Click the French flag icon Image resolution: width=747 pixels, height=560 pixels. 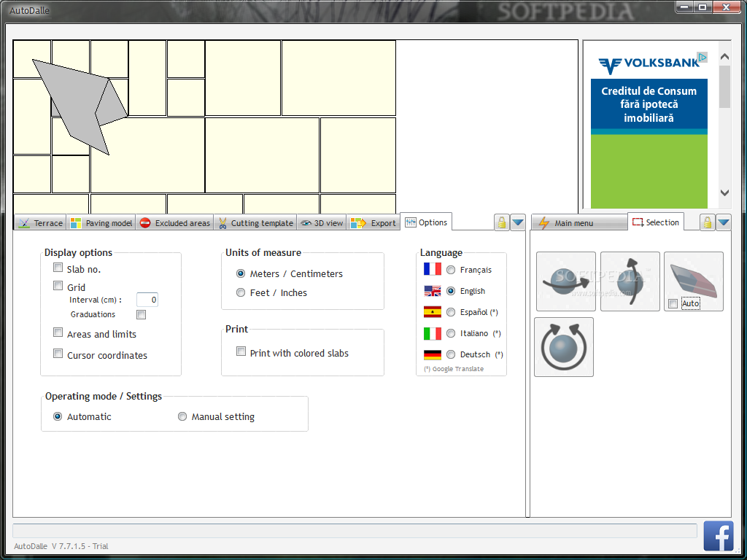[433, 269]
